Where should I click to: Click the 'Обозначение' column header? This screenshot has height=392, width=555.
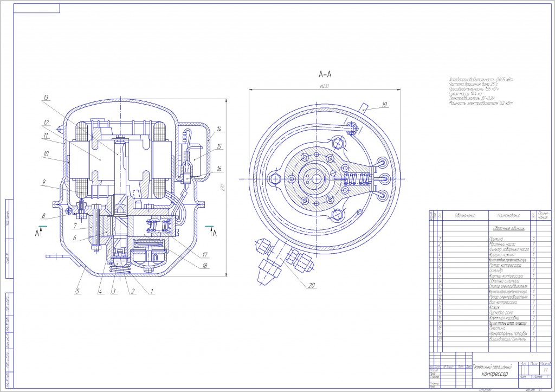[x=465, y=216]
